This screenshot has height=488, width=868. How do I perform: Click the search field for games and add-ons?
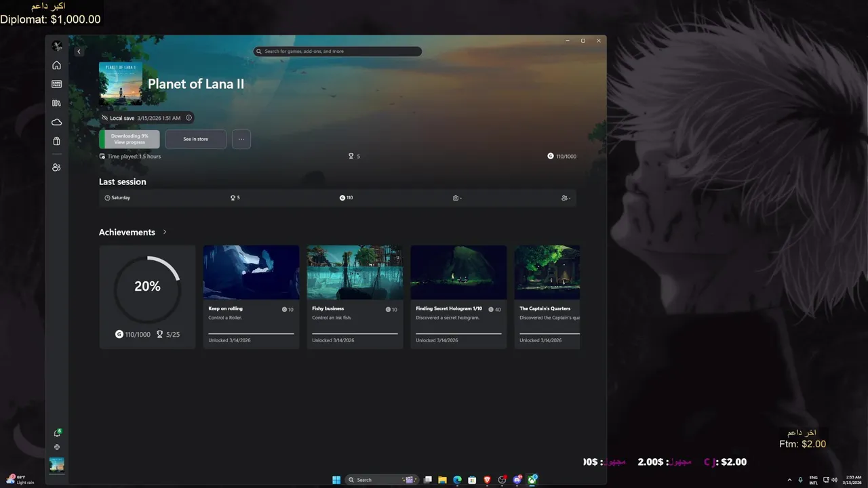[x=338, y=52]
